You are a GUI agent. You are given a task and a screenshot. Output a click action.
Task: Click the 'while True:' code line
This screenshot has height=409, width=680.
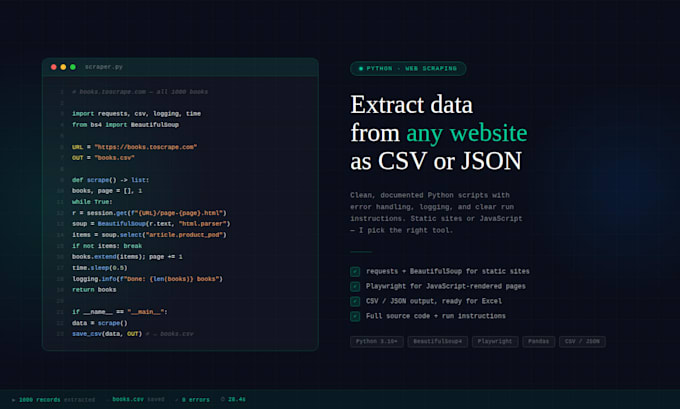click(92, 202)
